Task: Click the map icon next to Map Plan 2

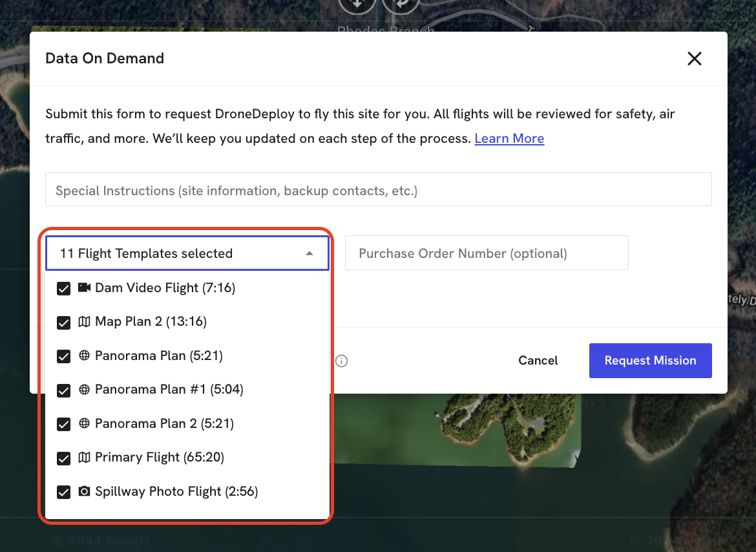Action: 84,322
